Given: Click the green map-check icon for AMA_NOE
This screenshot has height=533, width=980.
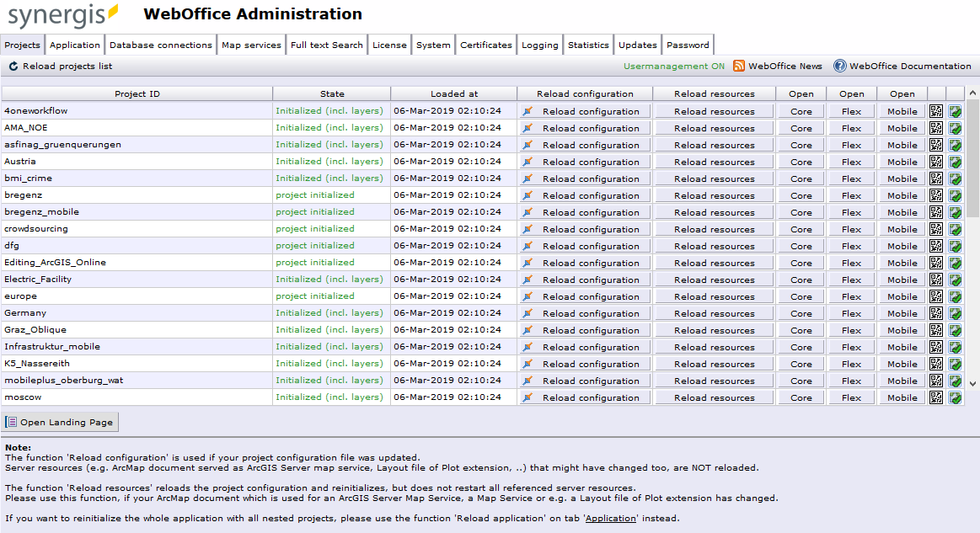Looking at the screenshot, I should (x=955, y=127).
